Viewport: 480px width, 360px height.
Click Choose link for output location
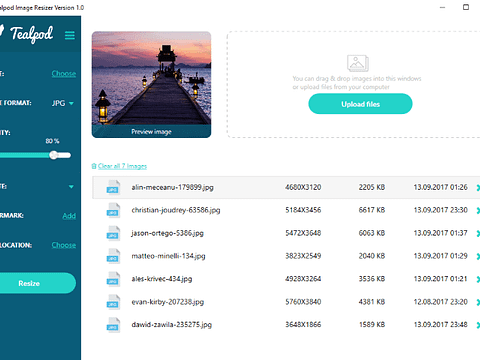point(64,245)
